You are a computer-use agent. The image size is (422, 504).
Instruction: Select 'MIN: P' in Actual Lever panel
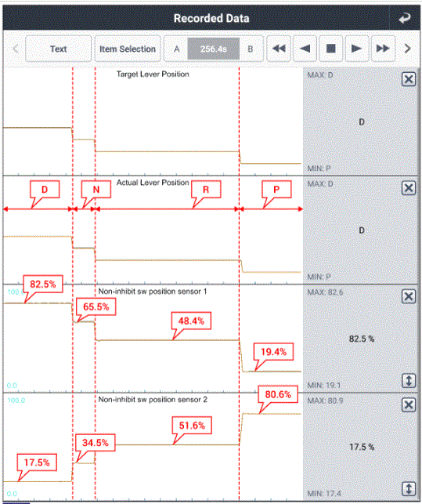pos(319,277)
